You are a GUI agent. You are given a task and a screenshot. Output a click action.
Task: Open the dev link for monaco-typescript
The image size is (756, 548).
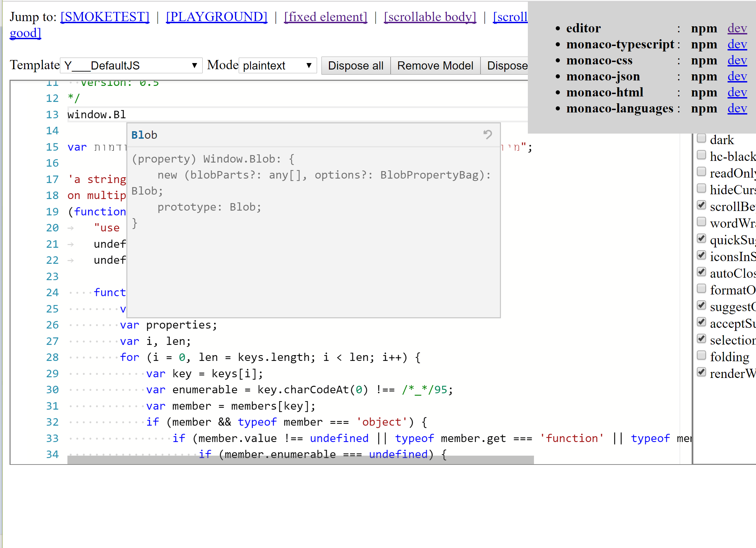tap(737, 44)
